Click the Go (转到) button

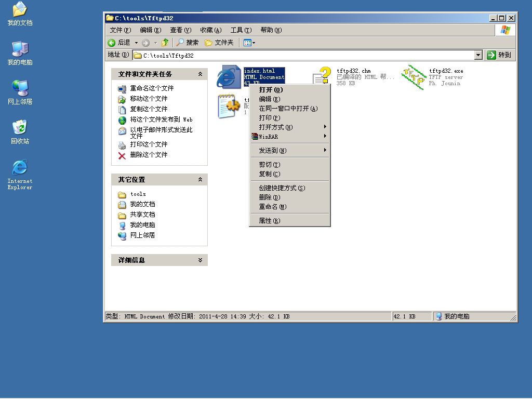499,55
